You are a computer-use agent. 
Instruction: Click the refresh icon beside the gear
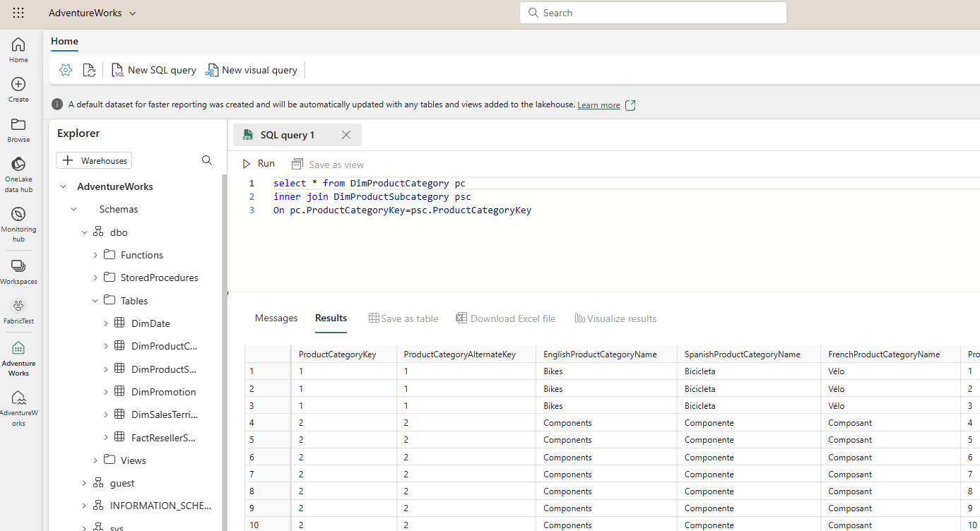89,70
